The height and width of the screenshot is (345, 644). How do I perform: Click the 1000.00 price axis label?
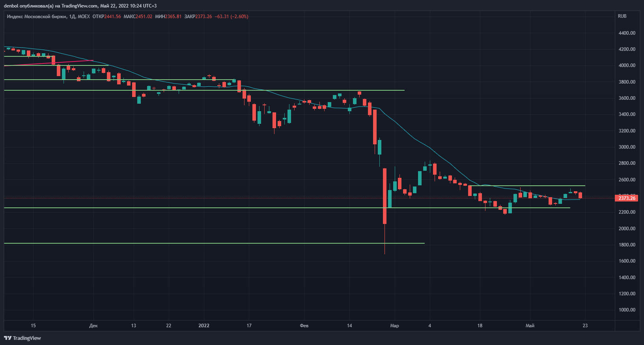(627, 310)
